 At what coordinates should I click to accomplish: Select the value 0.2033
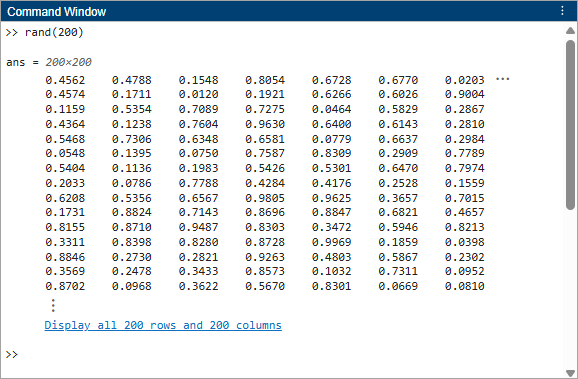(65, 183)
